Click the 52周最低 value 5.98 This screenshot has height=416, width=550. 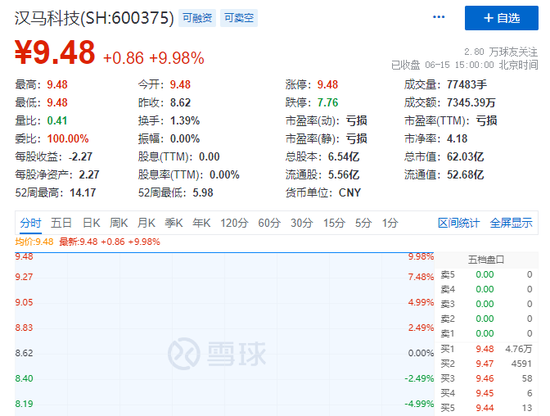click(x=203, y=193)
